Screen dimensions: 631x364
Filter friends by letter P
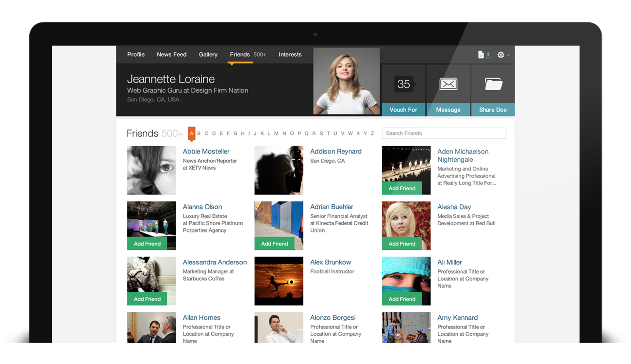tap(299, 133)
